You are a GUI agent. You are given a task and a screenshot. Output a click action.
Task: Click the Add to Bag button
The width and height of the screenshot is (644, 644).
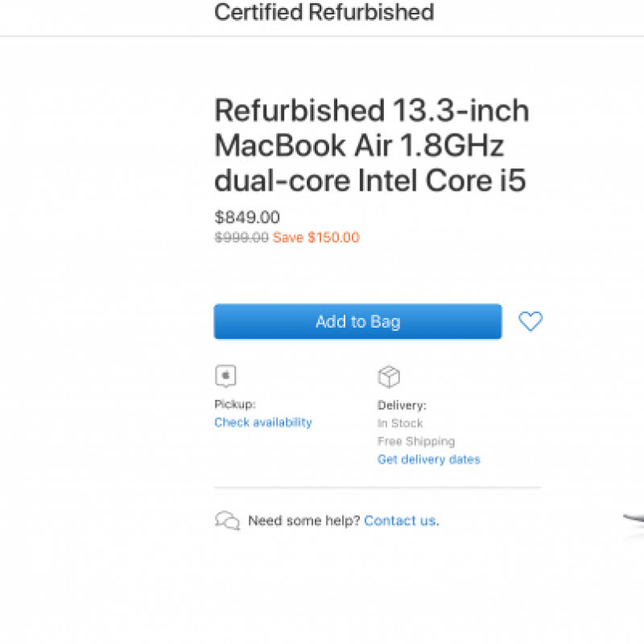point(357,321)
